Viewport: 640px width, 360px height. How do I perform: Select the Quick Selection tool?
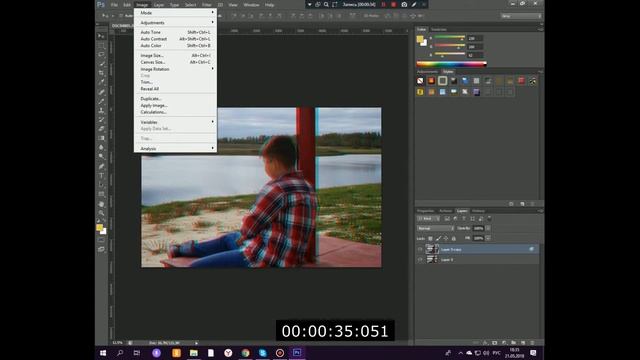point(101,64)
